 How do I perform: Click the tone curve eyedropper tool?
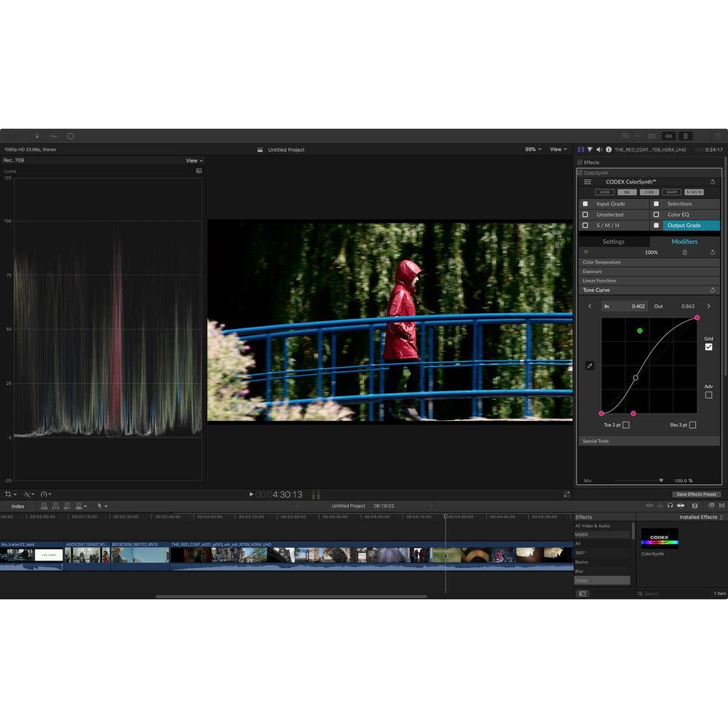(x=590, y=365)
